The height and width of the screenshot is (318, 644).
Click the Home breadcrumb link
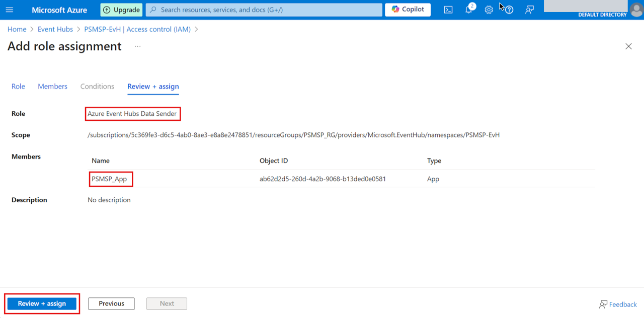17,29
